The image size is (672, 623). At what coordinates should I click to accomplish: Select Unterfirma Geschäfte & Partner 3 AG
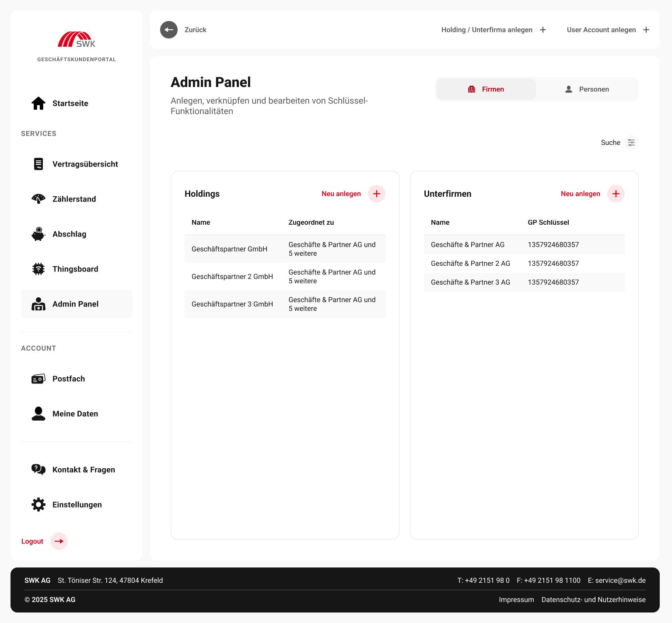coord(524,282)
